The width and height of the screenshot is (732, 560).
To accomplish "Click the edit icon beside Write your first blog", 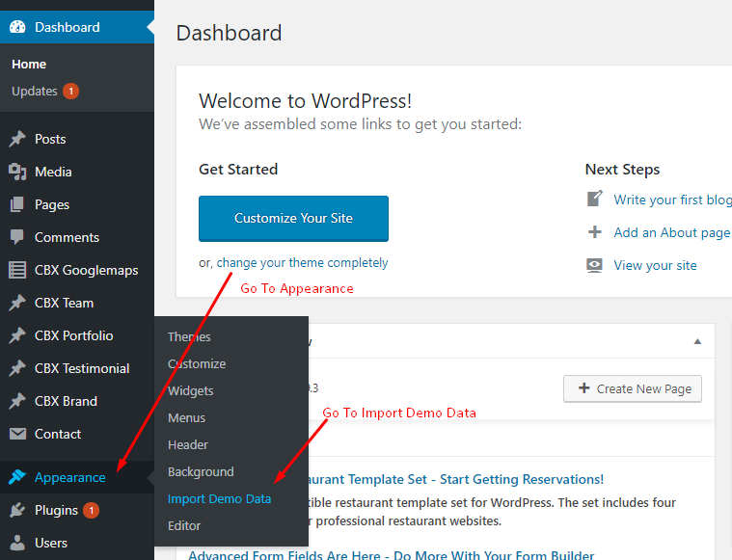I will pyautogui.click(x=595, y=199).
